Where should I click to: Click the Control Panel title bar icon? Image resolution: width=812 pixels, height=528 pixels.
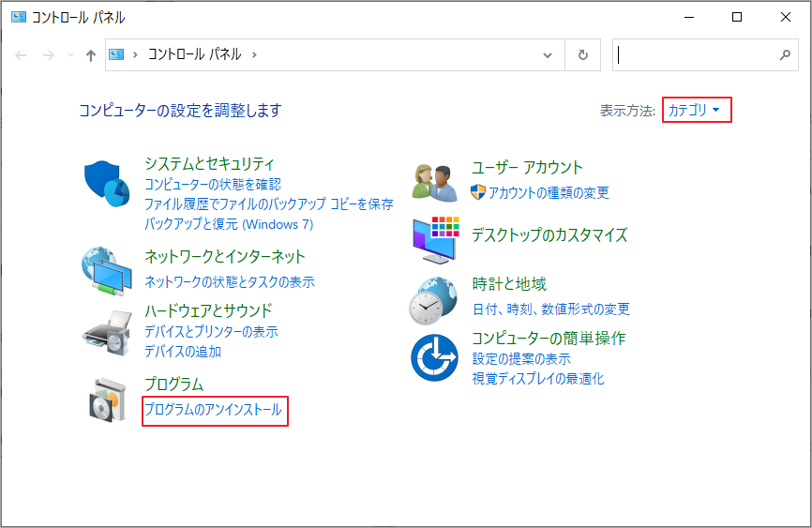tap(19, 17)
